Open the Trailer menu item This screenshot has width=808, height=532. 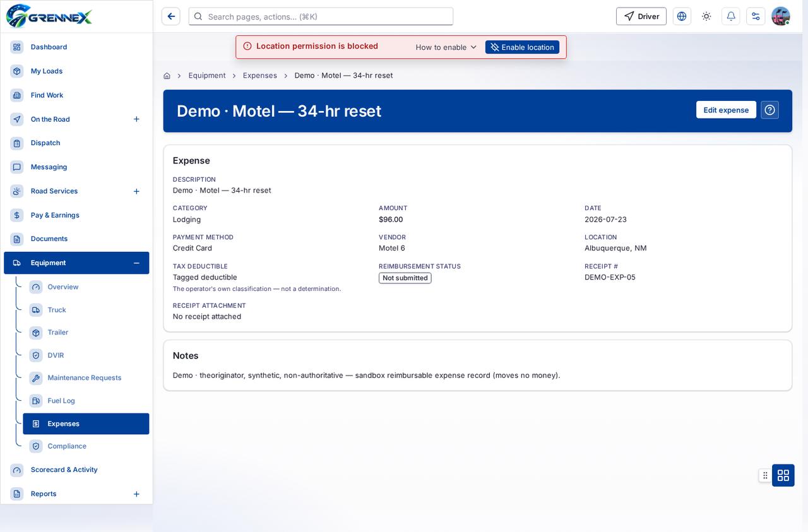click(86, 333)
